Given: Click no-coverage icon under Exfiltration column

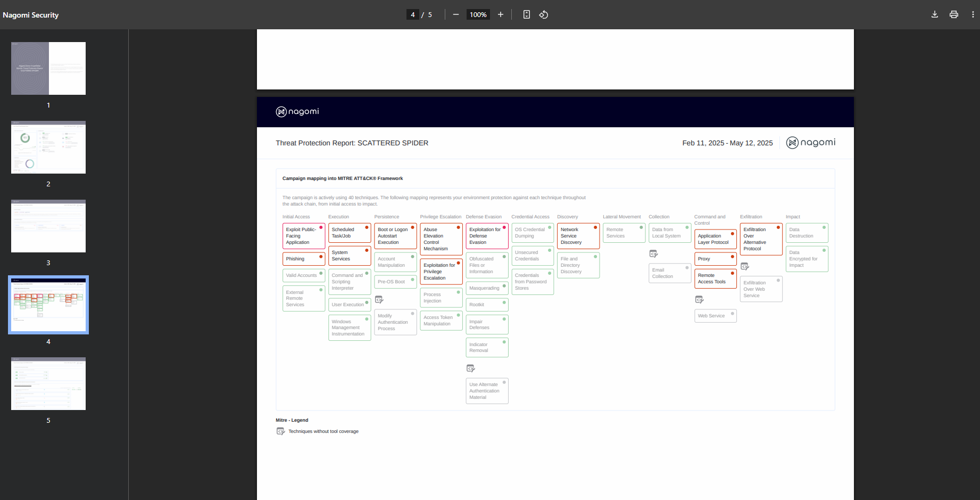Looking at the screenshot, I should [745, 266].
